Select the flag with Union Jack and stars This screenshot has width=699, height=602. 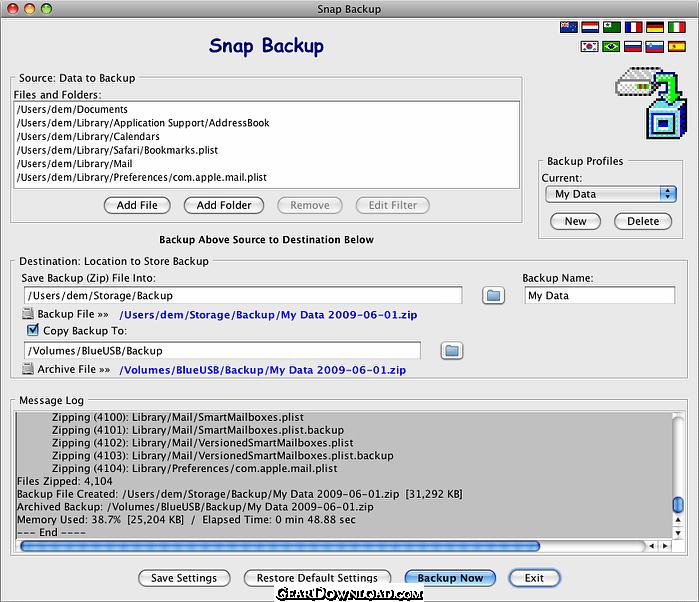[x=568, y=28]
